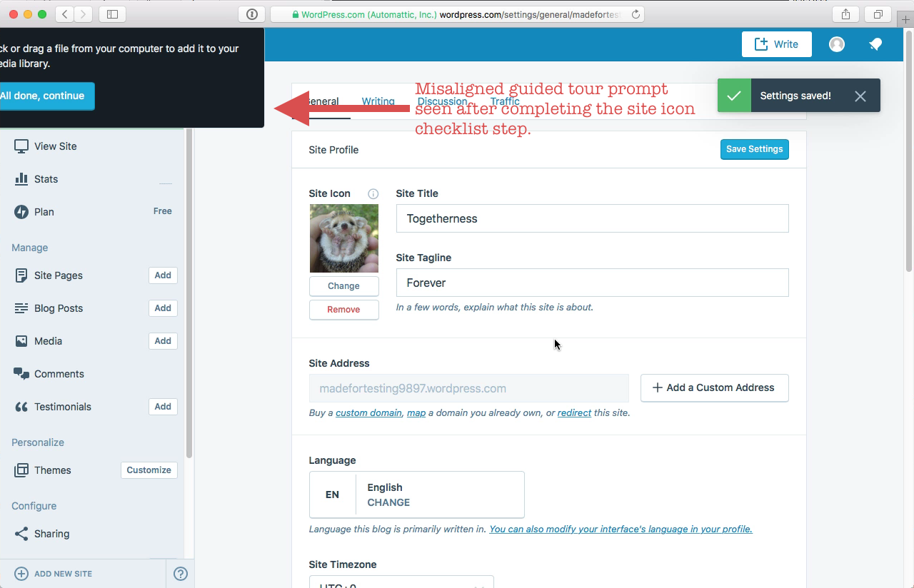914x588 pixels.
Task: Show all tabs overview button
Action: tap(878, 14)
